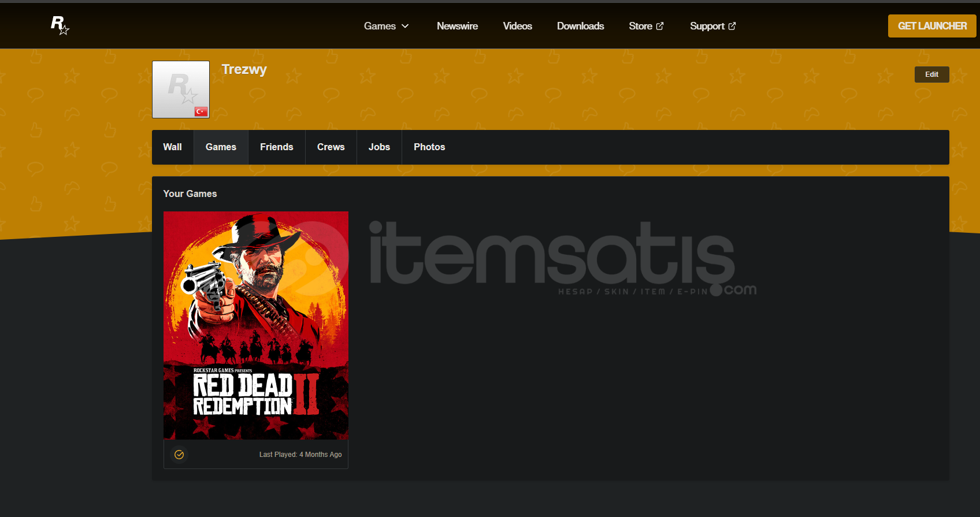The image size is (980, 517).
Task: Click the checkmark badge under game cover
Action: [179, 455]
